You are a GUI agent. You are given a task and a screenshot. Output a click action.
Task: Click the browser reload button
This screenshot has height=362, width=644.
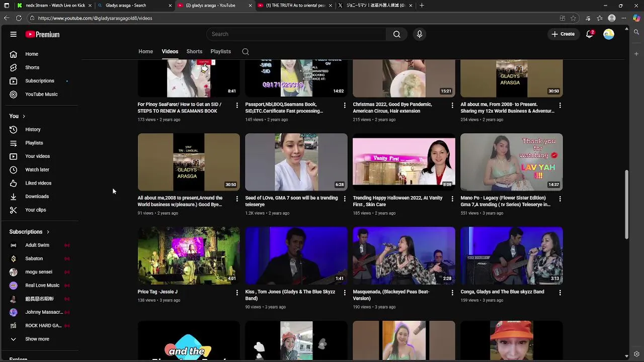19,18
